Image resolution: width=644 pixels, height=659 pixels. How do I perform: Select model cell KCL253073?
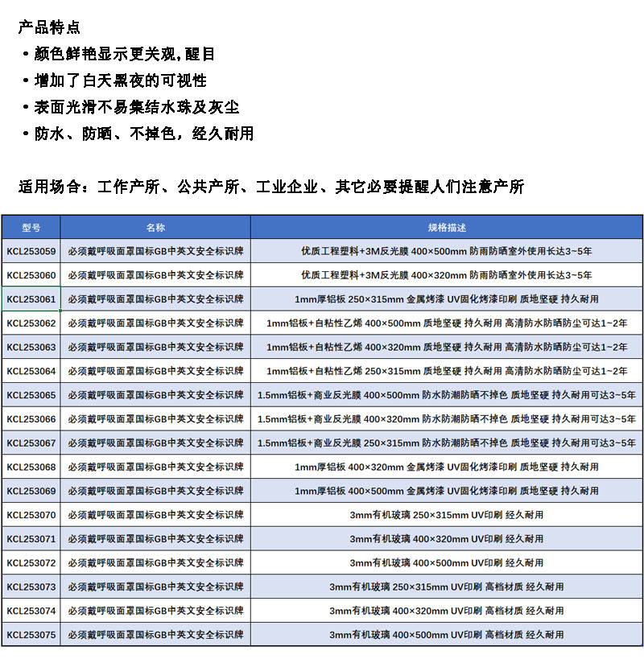(x=31, y=587)
